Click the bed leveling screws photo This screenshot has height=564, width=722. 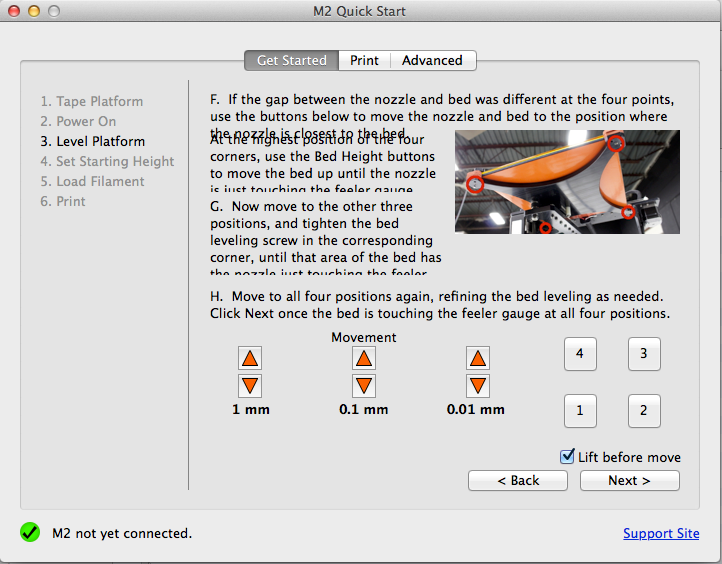[567, 182]
